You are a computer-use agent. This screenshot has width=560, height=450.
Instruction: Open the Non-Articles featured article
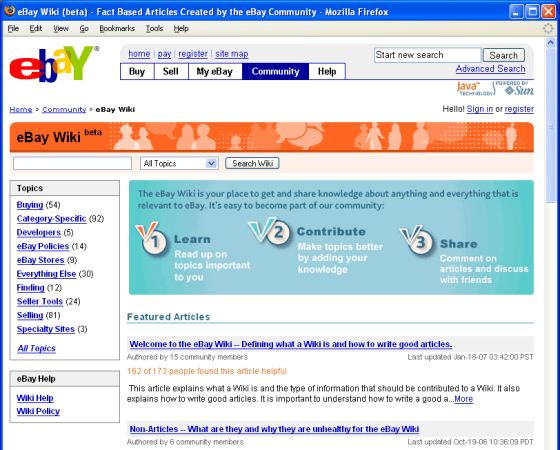point(274,429)
